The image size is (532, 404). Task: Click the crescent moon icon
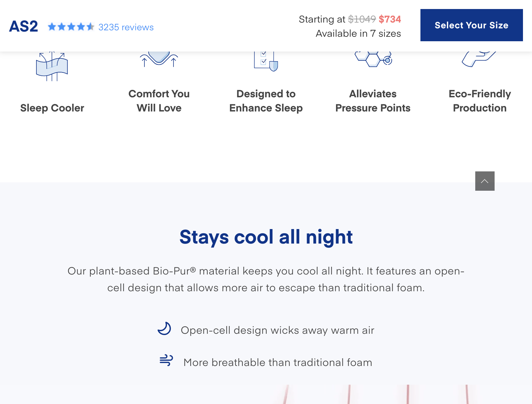pyautogui.click(x=164, y=329)
